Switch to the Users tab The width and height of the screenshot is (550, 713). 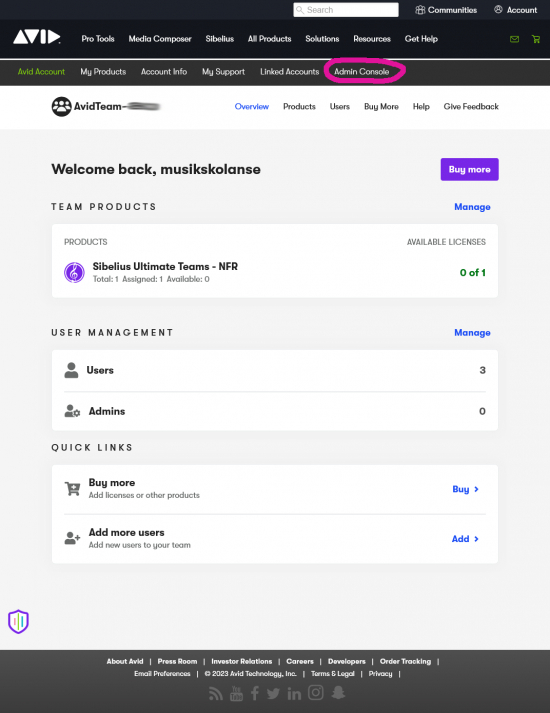[340, 106]
